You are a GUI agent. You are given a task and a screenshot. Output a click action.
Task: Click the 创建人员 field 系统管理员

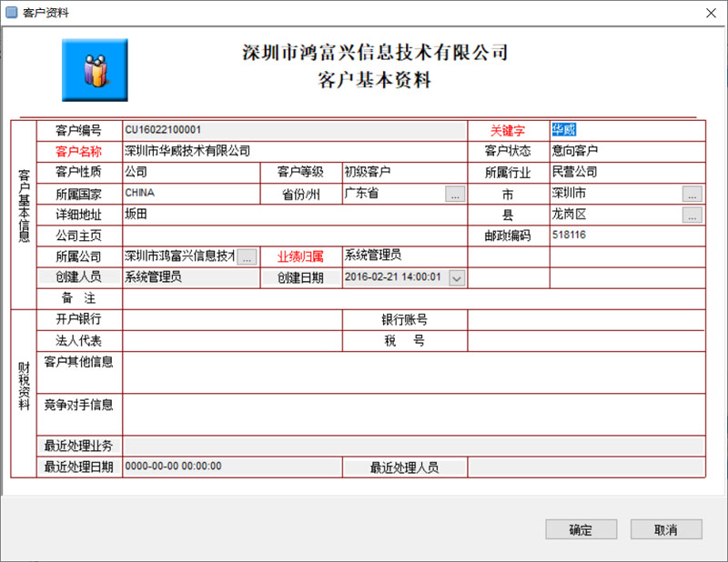191,277
